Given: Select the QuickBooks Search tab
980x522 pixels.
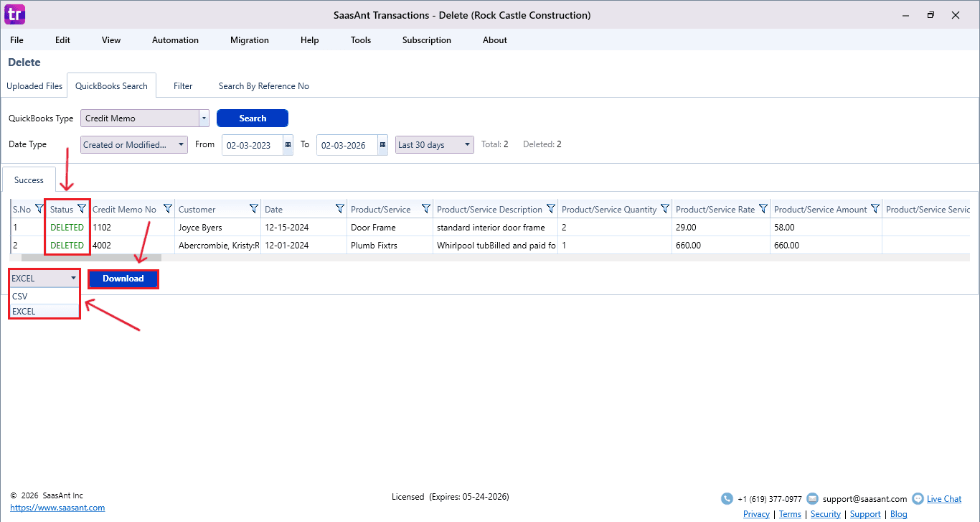Looking at the screenshot, I should (111, 85).
